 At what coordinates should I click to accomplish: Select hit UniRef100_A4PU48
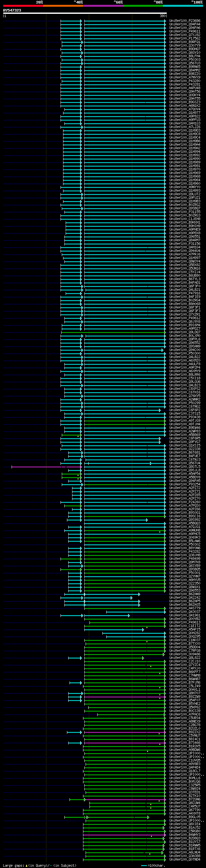pos(185,88)
